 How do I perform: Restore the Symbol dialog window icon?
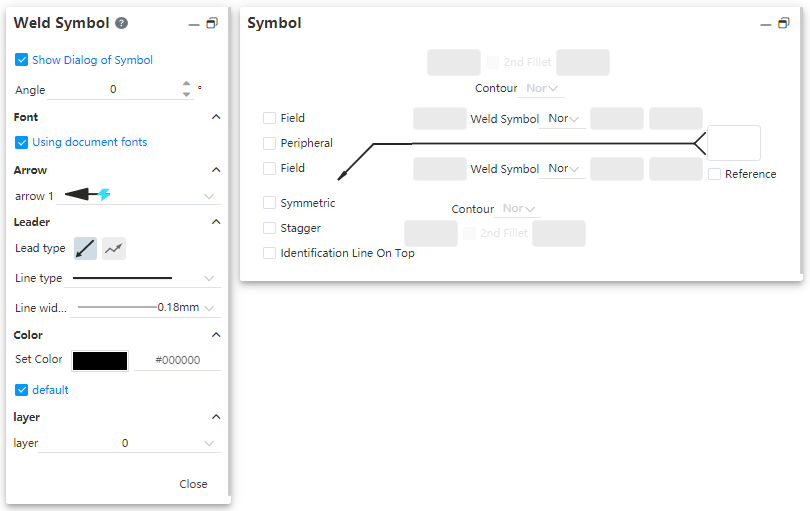point(784,23)
